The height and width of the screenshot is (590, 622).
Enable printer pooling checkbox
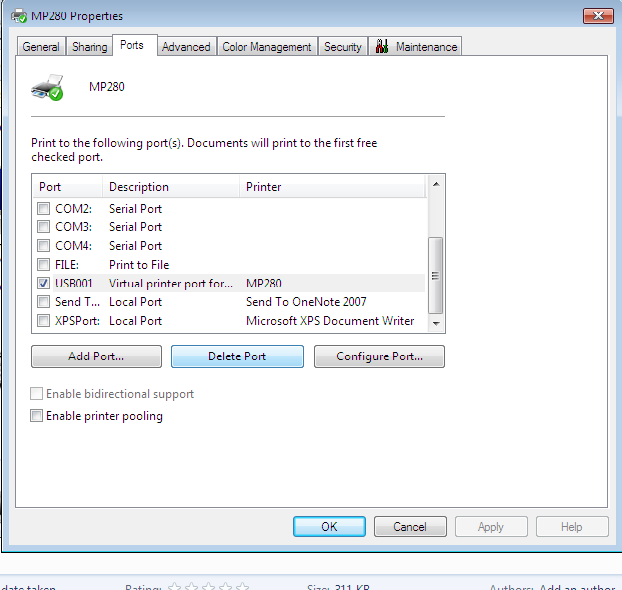point(37,416)
